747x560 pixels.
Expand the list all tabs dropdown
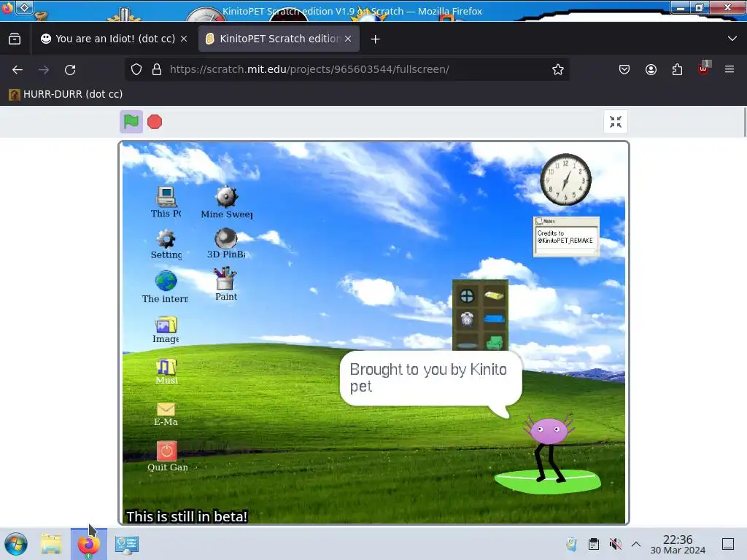point(732,39)
